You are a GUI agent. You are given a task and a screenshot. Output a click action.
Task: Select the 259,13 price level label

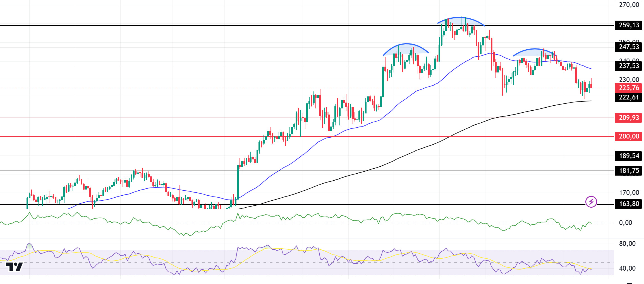pyautogui.click(x=628, y=25)
